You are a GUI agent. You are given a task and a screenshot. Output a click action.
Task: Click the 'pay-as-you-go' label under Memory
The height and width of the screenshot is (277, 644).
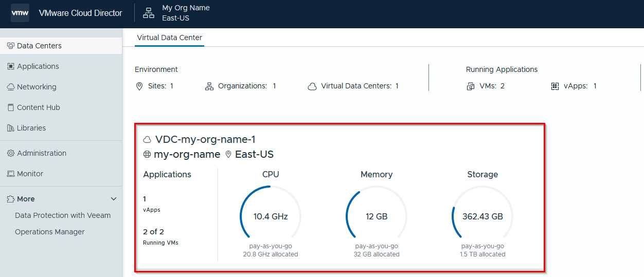pos(377,246)
